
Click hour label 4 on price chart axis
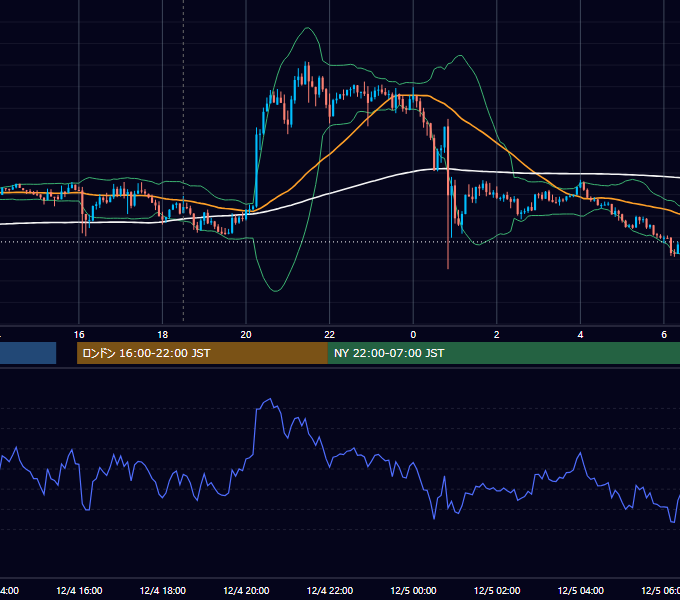(580, 335)
